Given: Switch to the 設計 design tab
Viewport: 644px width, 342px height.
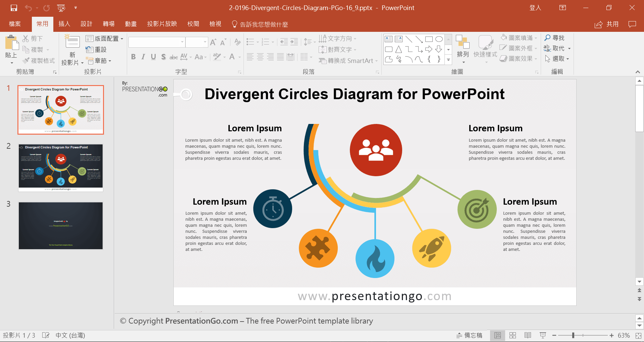Looking at the screenshot, I should [87, 24].
